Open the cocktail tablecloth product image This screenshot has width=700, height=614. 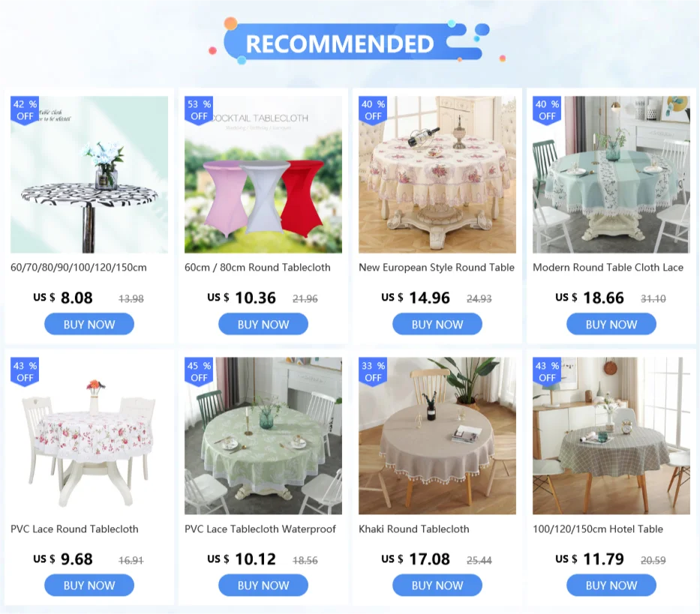pyautogui.click(x=263, y=175)
